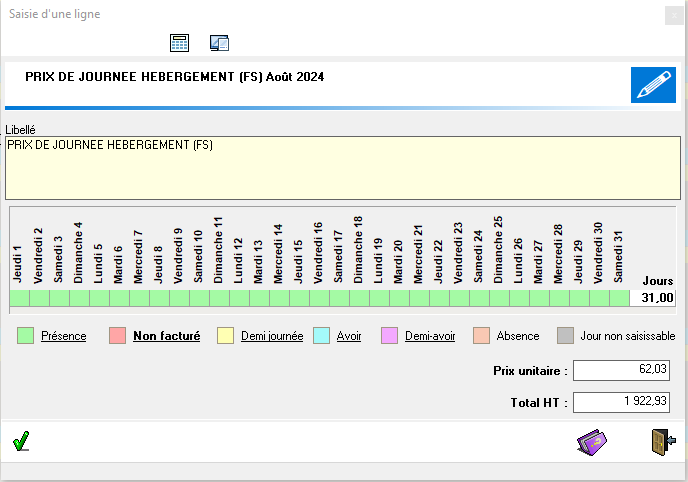Exit using the door icon
Viewport: 688px width, 482px height.
pyautogui.click(x=662, y=441)
